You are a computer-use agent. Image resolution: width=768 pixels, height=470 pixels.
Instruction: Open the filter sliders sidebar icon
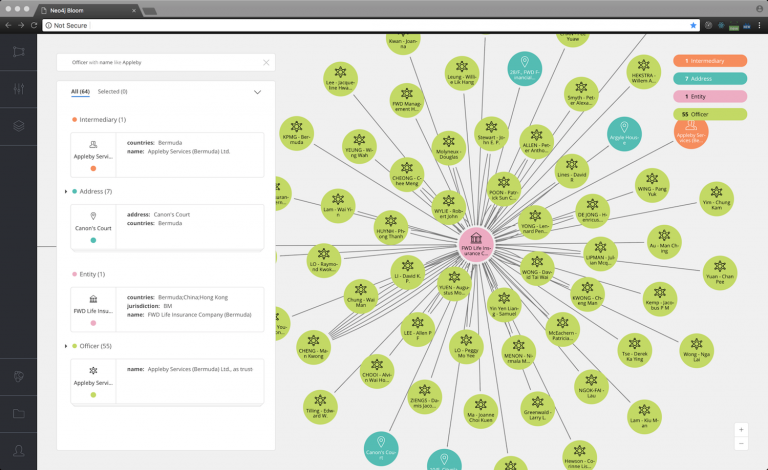(19, 89)
